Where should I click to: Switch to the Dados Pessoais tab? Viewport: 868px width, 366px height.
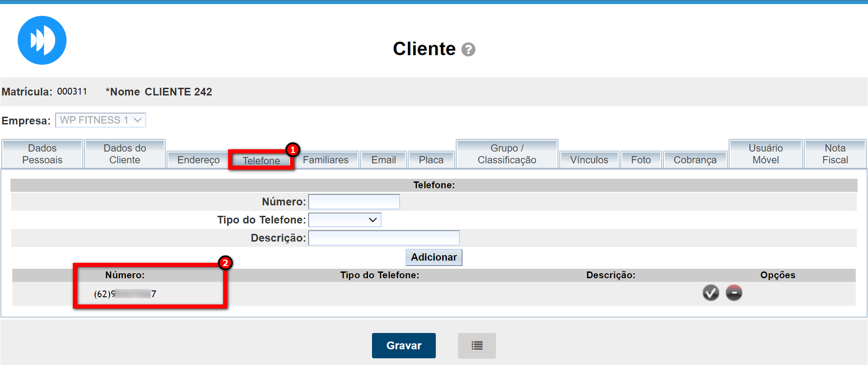point(43,154)
